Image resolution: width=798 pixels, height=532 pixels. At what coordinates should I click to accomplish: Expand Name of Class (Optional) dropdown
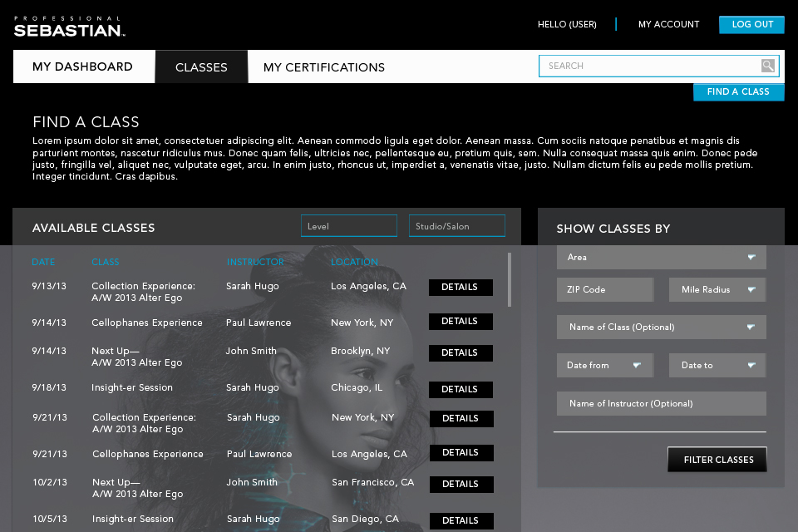click(x=661, y=327)
